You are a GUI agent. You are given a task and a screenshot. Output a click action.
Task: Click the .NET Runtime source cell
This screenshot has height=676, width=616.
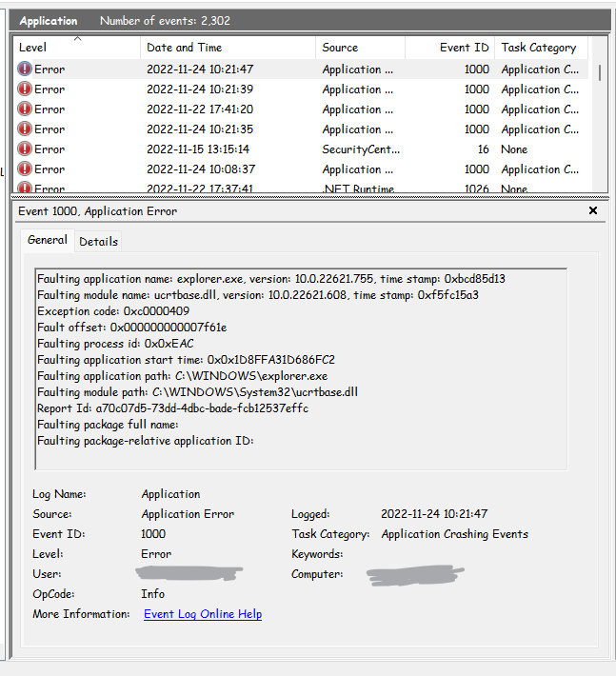click(x=358, y=189)
